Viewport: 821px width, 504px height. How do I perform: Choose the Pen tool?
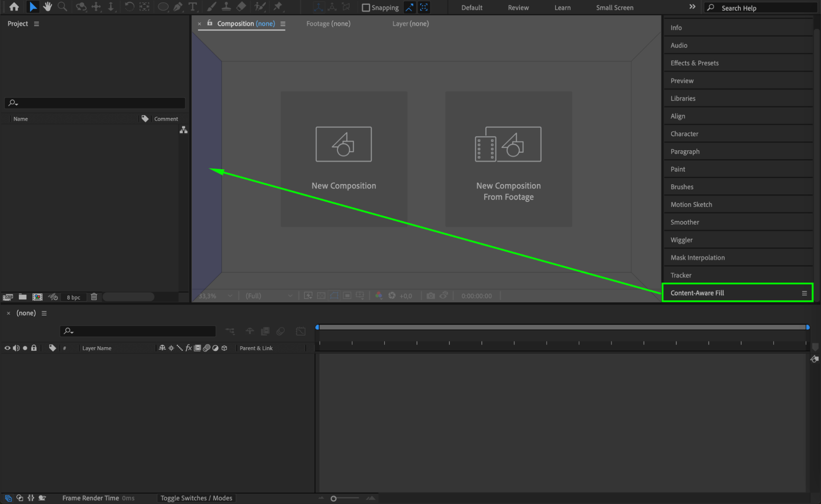(x=178, y=7)
